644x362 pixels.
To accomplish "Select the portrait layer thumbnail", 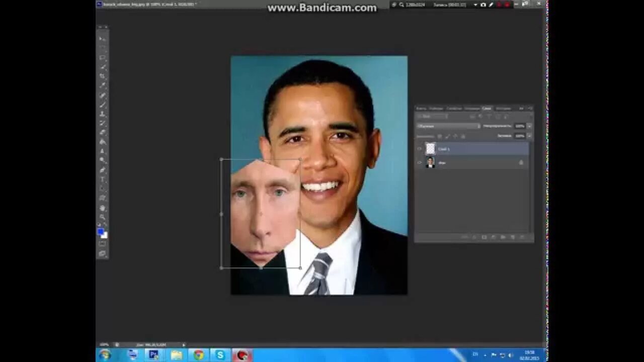I will click(430, 162).
